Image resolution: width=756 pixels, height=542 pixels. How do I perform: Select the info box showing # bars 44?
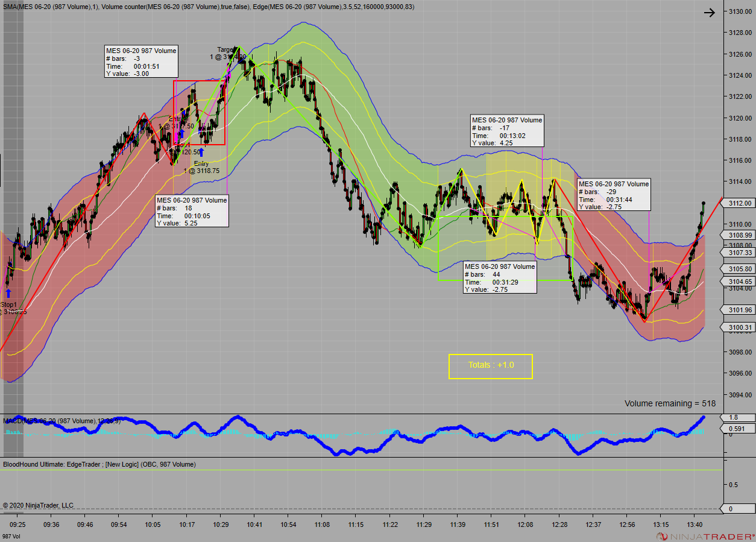pyautogui.click(x=500, y=277)
